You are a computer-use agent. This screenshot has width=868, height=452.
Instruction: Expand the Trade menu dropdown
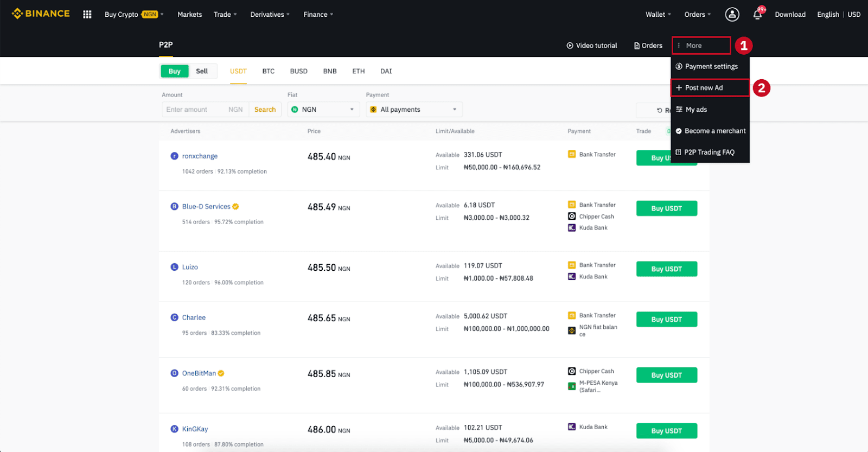coord(225,14)
